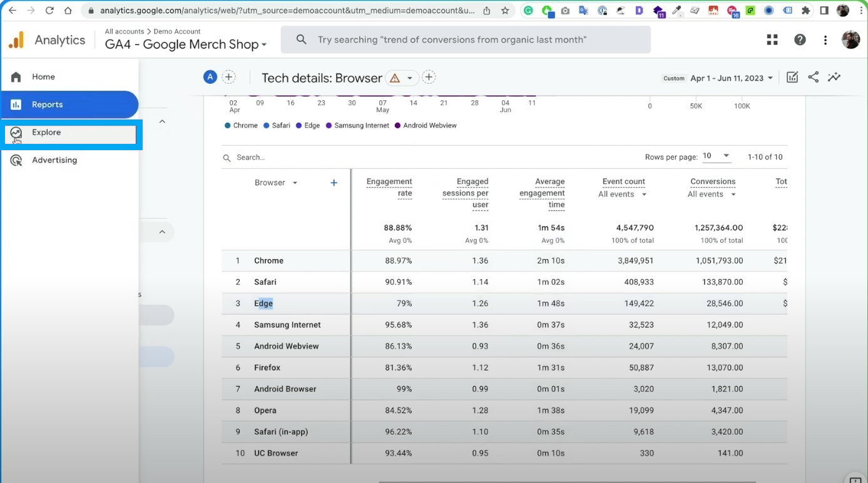Open the Apr 1 - Jun 11, 2023 date range
The width and height of the screenshot is (868, 483).
732,78
